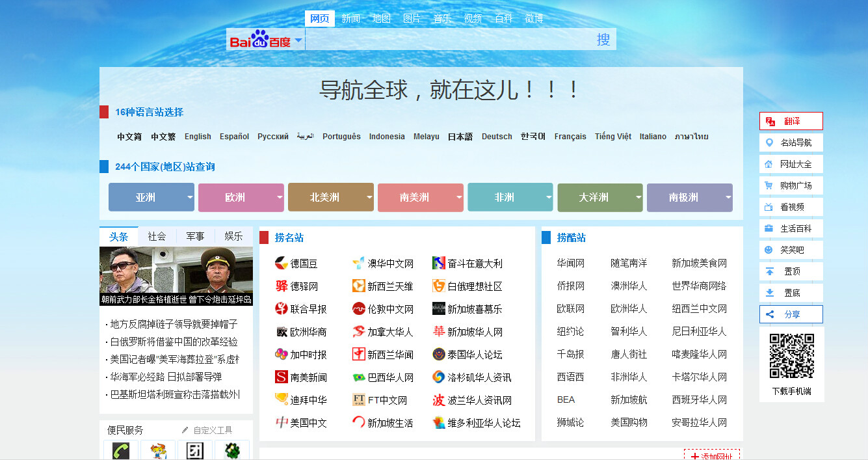Select the 社会 tab in the headlines panel
This screenshot has width=868, height=460.
tap(156, 236)
